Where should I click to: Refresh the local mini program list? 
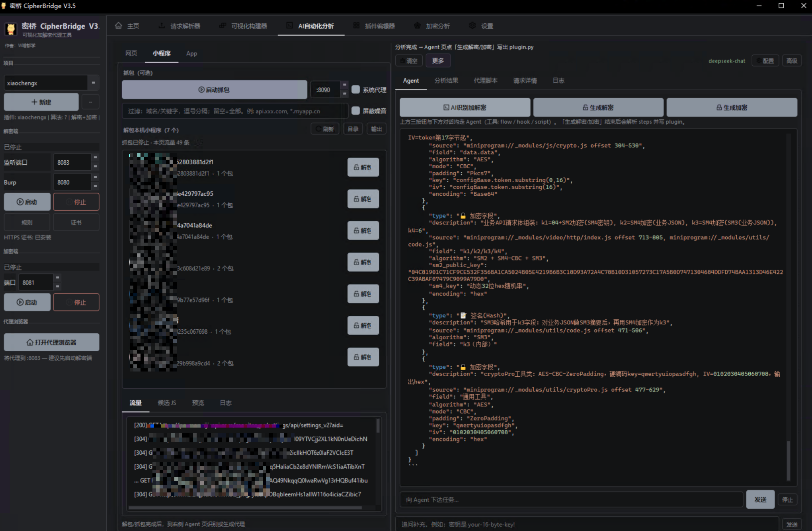click(325, 129)
